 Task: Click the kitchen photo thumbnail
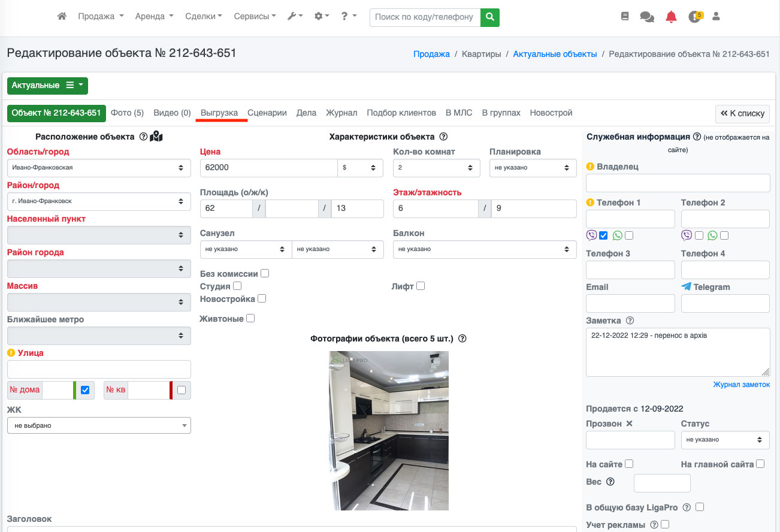point(389,430)
